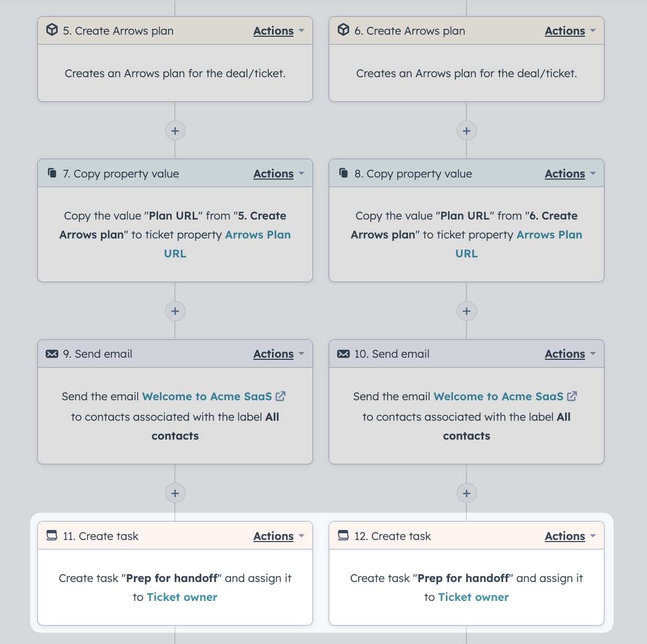
Task: Click the envelope icon on step 10
Action: tap(343, 354)
